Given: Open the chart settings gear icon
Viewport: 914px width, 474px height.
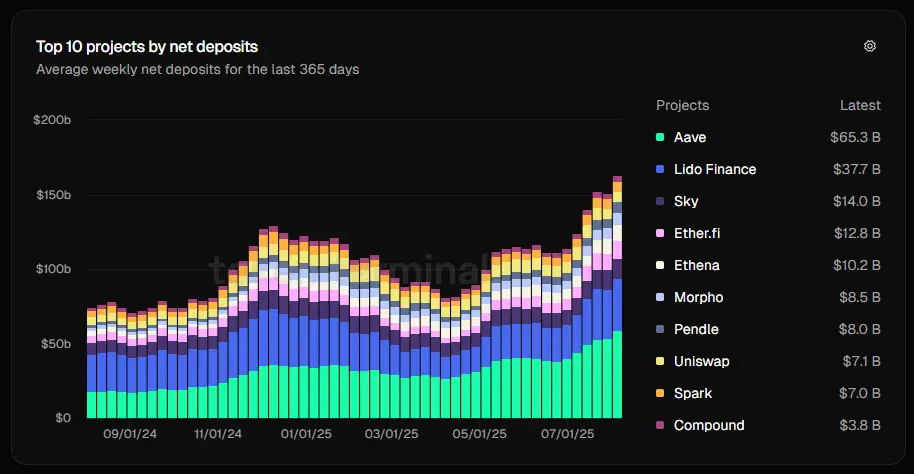Looking at the screenshot, I should (870, 46).
